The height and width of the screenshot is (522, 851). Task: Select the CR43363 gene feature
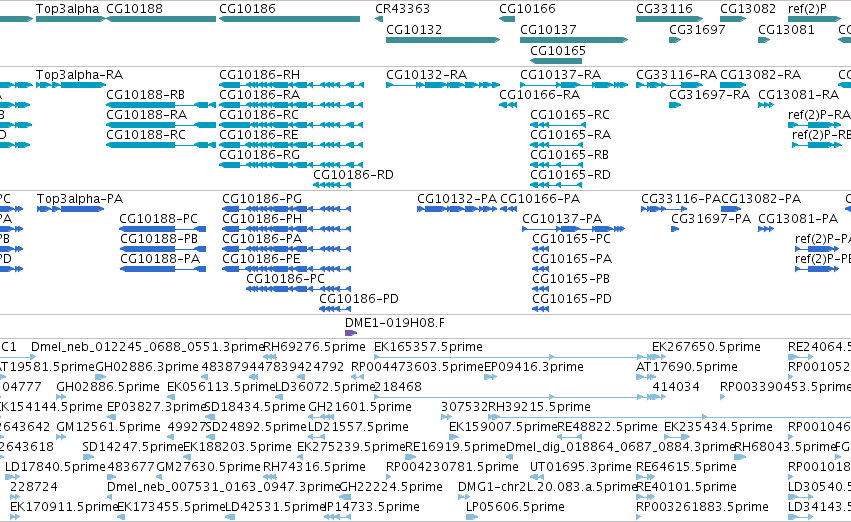(x=379, y=19)
